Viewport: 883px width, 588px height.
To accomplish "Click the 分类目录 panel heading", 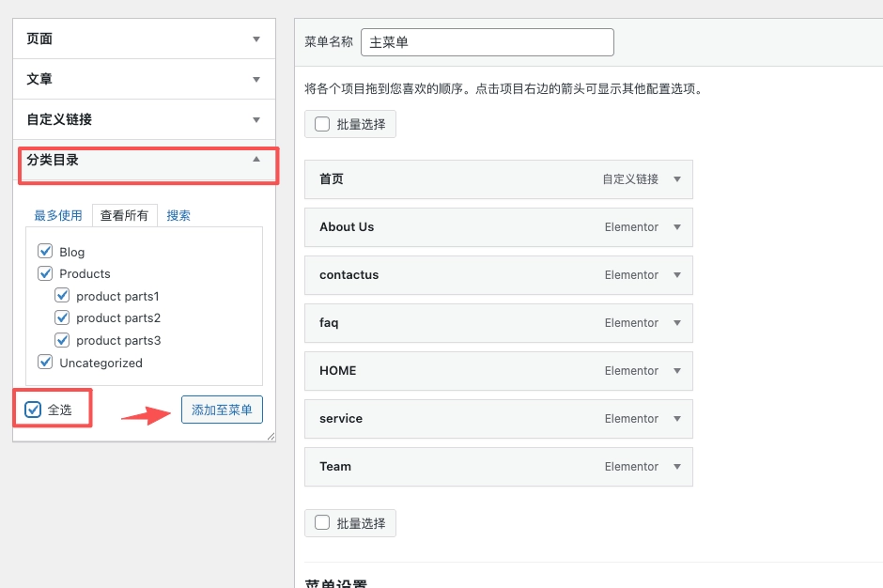I will click(x=53, y=160).
